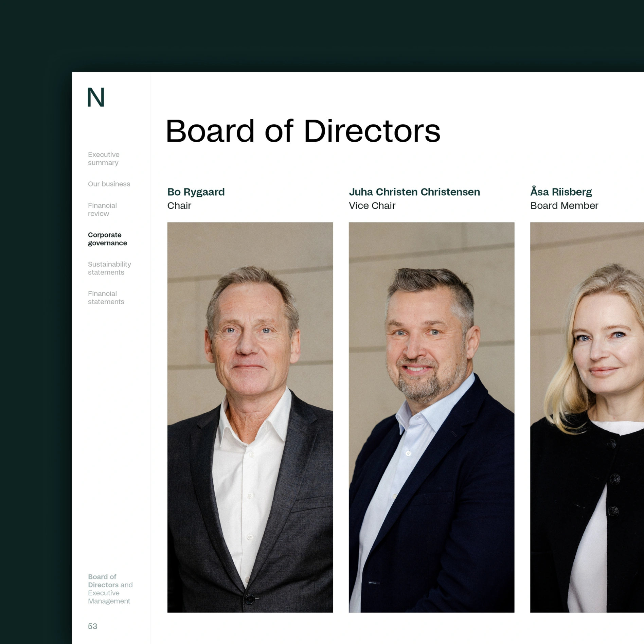Go to the Our business section
Image resolution: width=644 pixels, height=644 pixels.
(x=109, y=184)
